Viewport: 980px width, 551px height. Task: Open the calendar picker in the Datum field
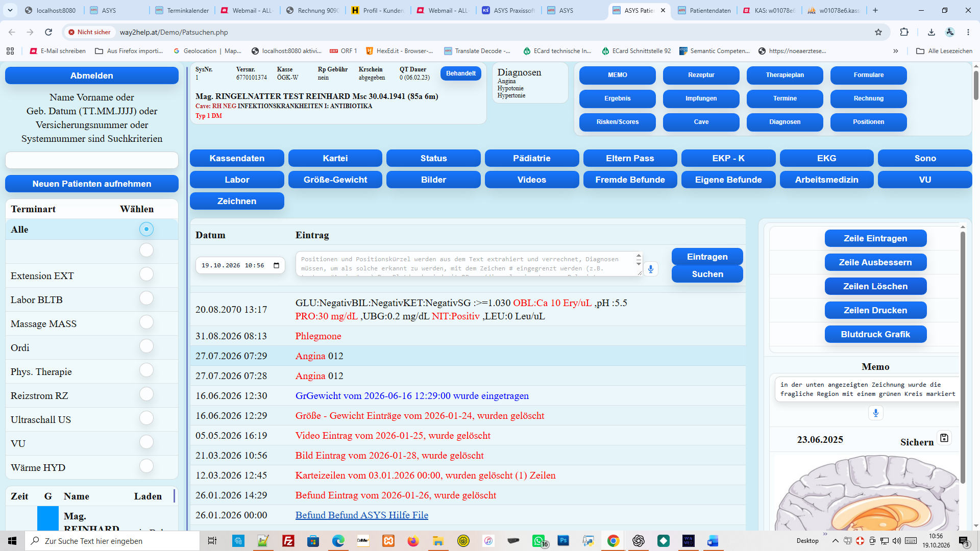point(277,265)
